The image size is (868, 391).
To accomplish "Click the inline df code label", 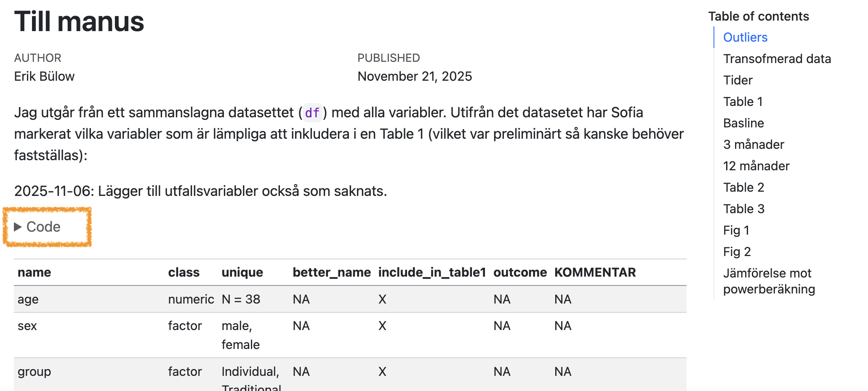I will point(312,113).
